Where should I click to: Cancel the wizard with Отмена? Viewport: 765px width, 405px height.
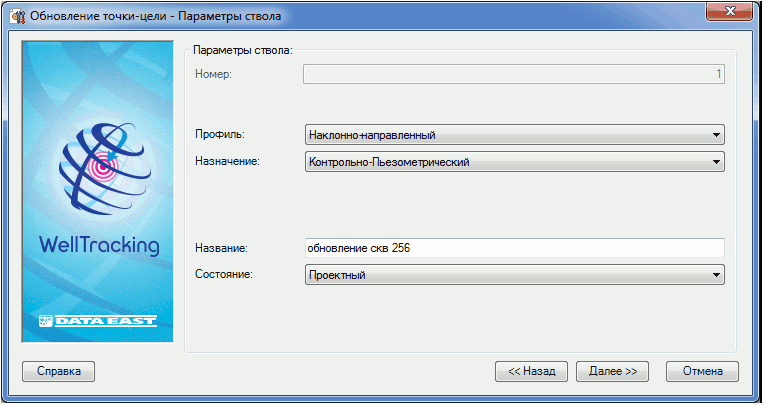702,371
